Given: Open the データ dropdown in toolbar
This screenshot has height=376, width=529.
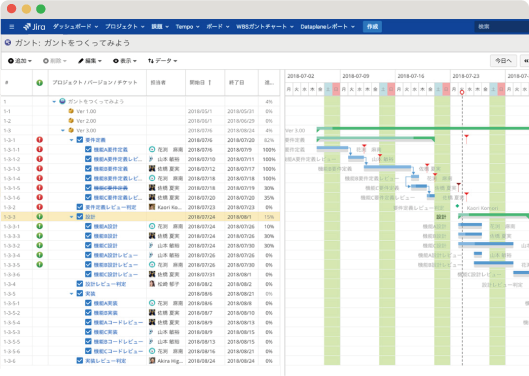Looking at the screenshot, I should point(162,61).
